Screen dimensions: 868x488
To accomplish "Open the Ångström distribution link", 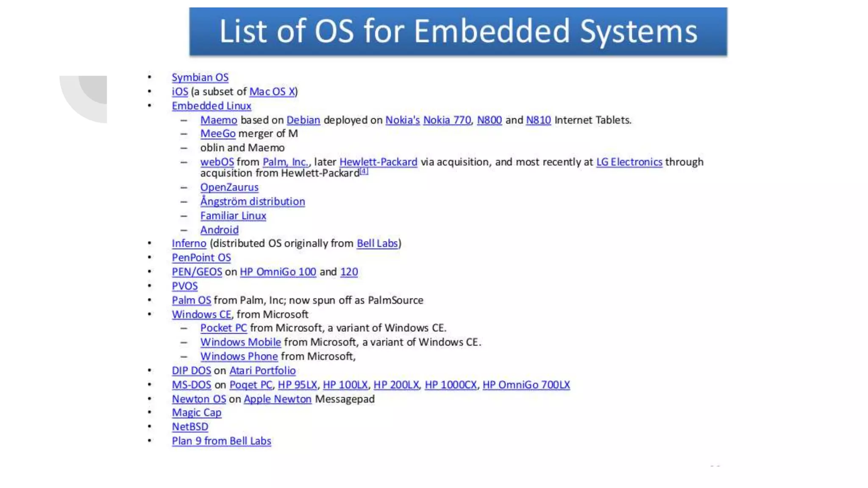I will coord(253,202).
